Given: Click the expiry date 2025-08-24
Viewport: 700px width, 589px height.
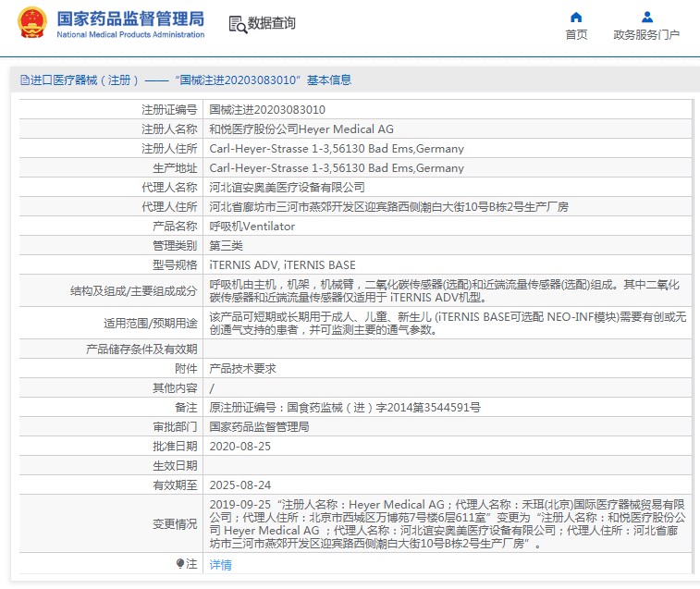Looking at the screenshot, I should pos(239,485).
